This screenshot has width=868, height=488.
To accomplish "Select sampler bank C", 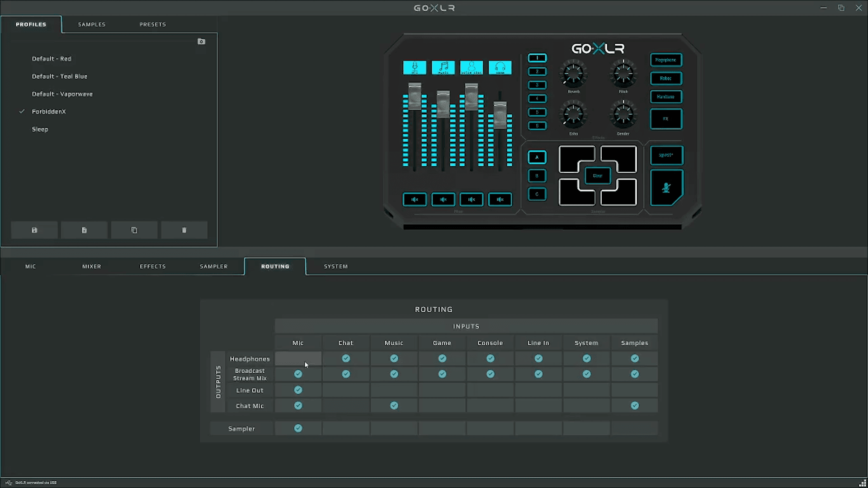I will (537, 194).
